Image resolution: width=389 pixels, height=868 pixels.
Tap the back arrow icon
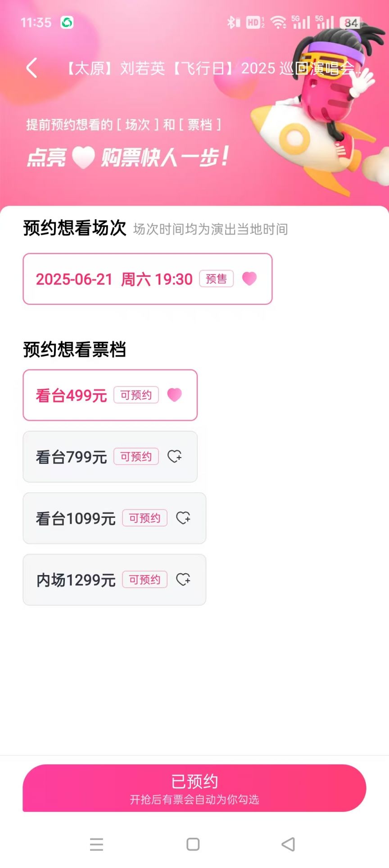[32, 68]
